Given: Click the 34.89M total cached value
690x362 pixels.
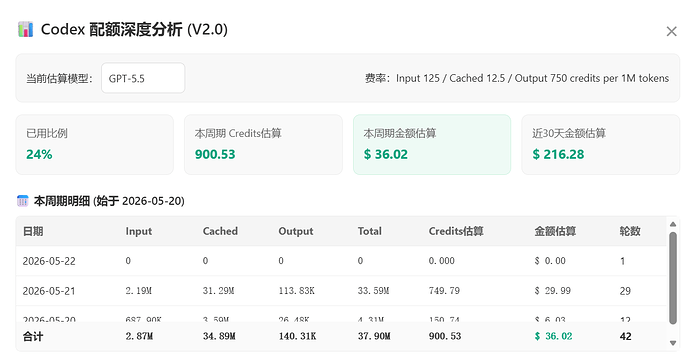Looking at the screenshot, I should point(219,336).
